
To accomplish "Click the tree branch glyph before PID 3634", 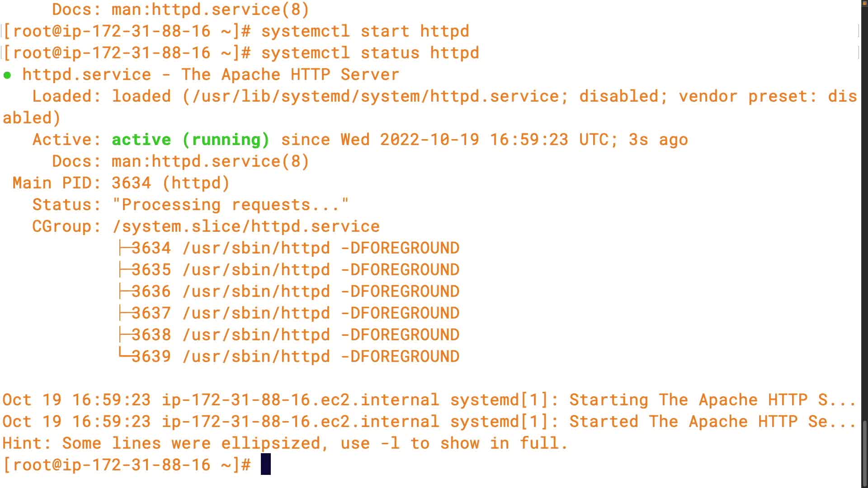I will pos(124,248).
